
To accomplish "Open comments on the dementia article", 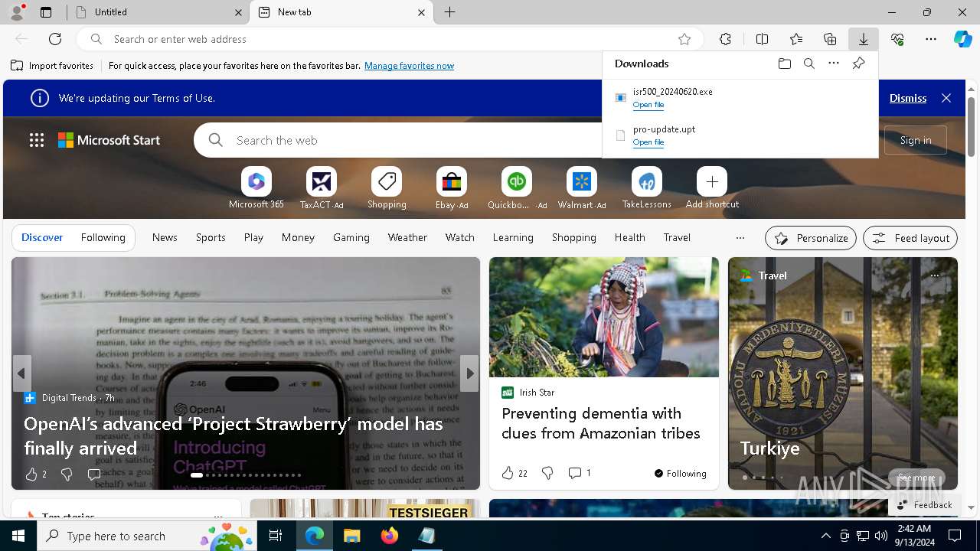I will point(579,473).
